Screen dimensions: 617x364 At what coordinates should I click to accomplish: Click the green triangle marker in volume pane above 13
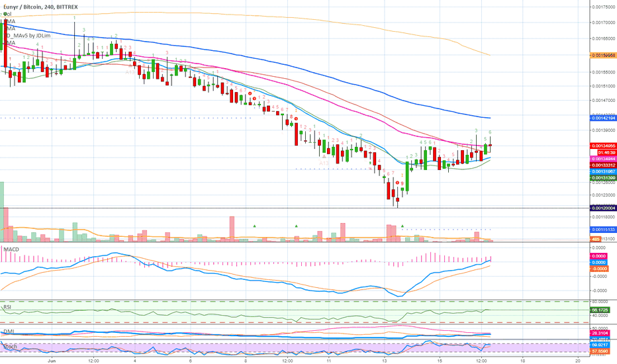(402, 226)
